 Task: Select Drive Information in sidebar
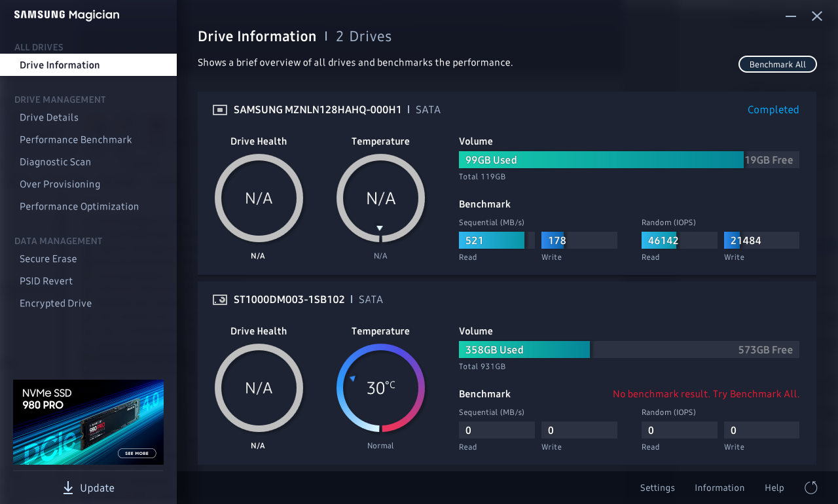88,65
